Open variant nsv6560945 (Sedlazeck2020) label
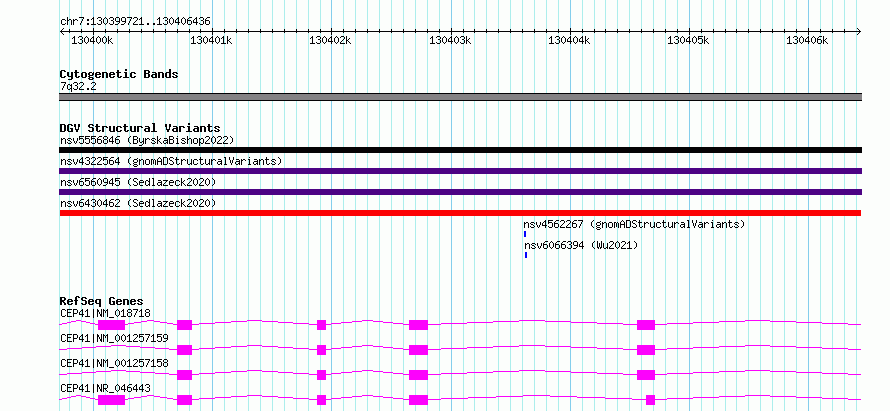890x411 pixels. click(138, 182)
